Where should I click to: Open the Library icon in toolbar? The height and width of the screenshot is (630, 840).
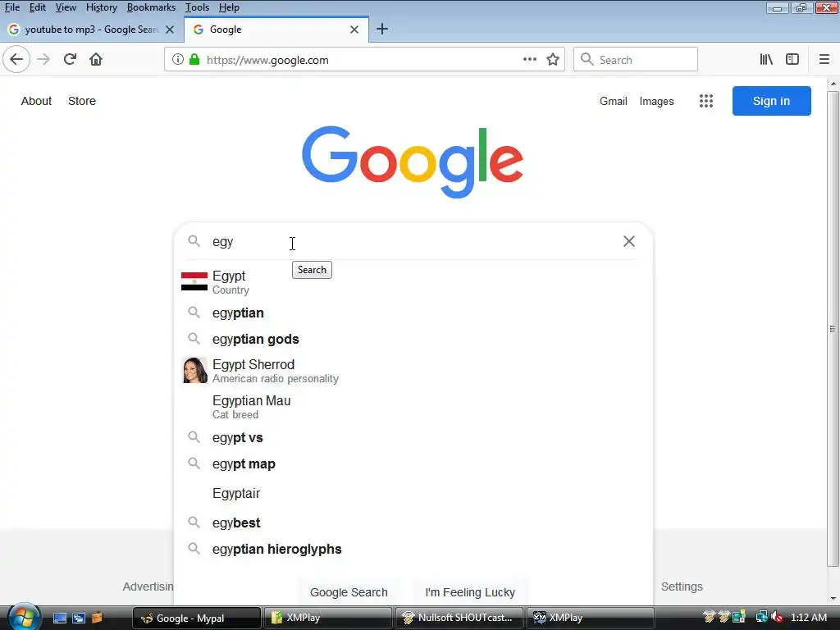[x=766, y=59]
